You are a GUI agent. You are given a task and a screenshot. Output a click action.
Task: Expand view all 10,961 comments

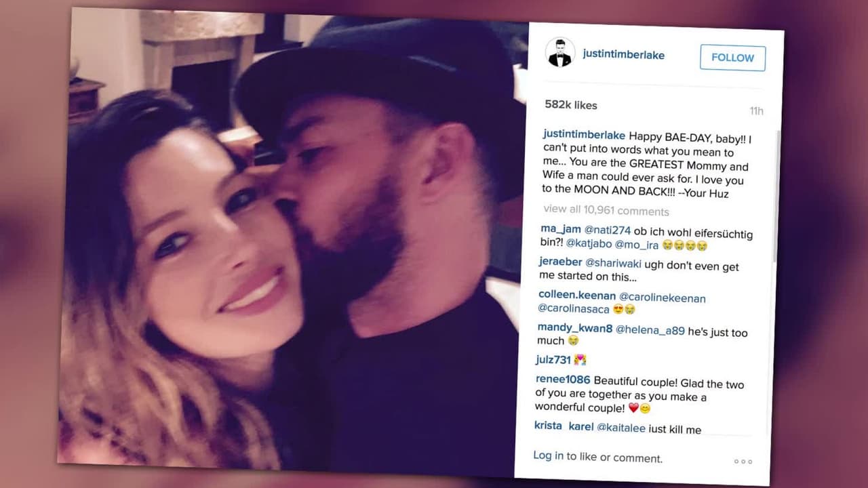tap(606, 211)
